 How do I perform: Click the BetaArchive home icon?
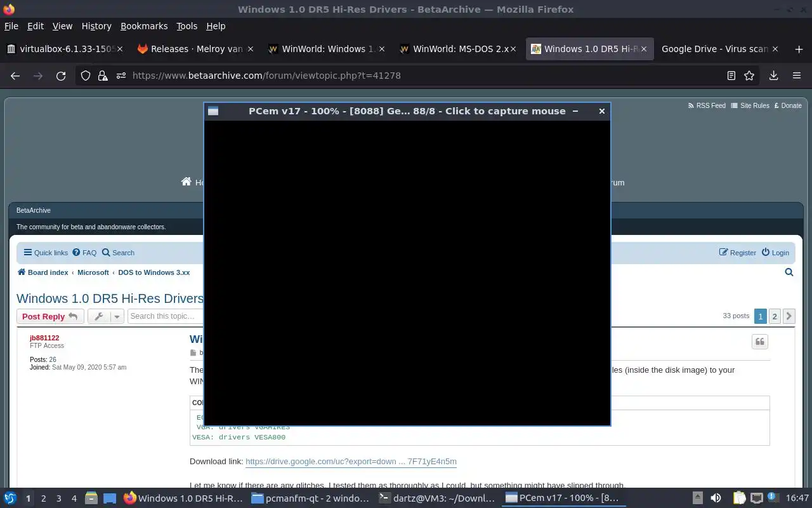pyautogui.click(x=186, y=182)
